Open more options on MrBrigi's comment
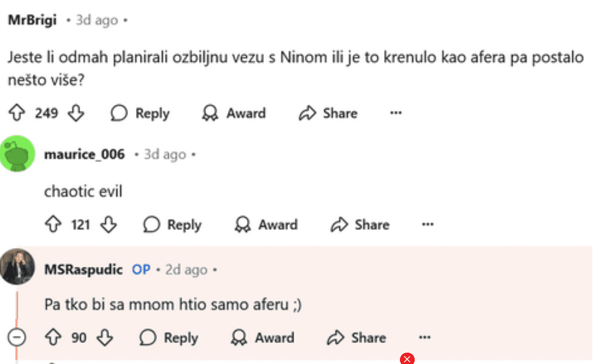The image size is (603, 364). click(x=396, y=113)
